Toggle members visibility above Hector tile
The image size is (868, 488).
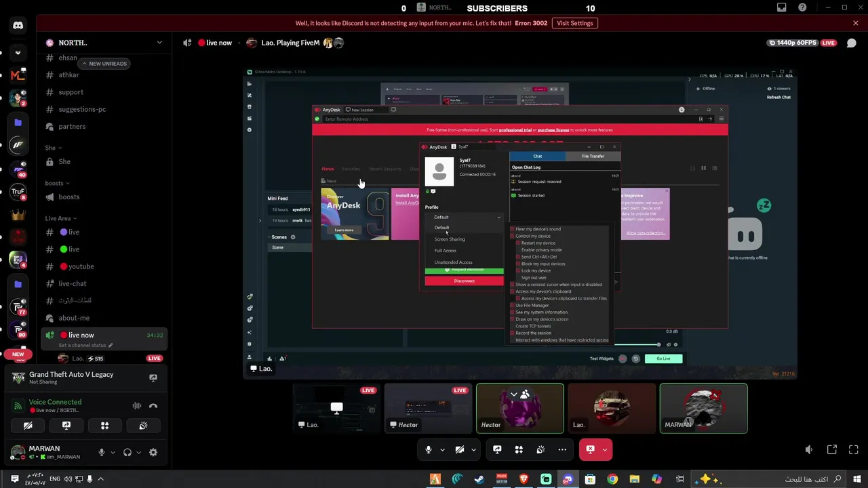519,394
